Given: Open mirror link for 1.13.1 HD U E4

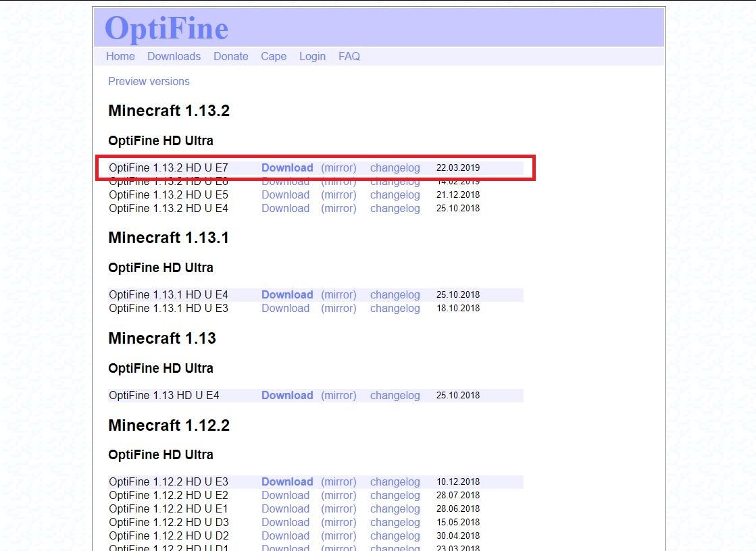Looking at the screenshot, I should click(339, 294).
